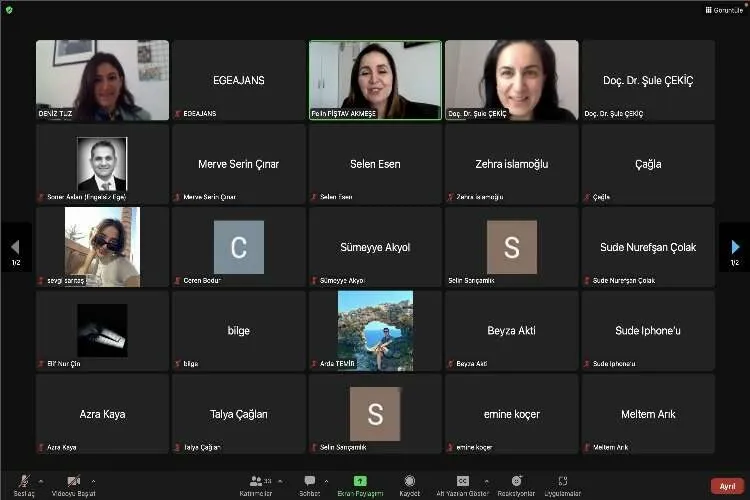Open the Uygulamalar apps icon

(563, 484)
